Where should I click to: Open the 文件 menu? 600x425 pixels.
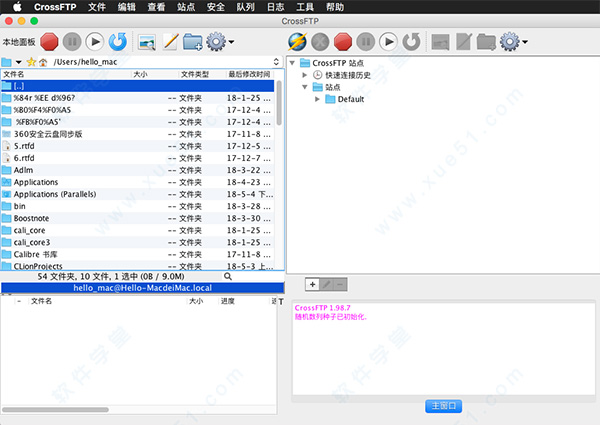(97, 7)
